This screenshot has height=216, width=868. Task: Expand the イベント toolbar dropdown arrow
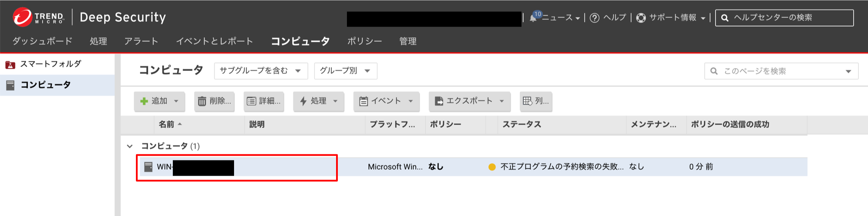click(411, 101)
